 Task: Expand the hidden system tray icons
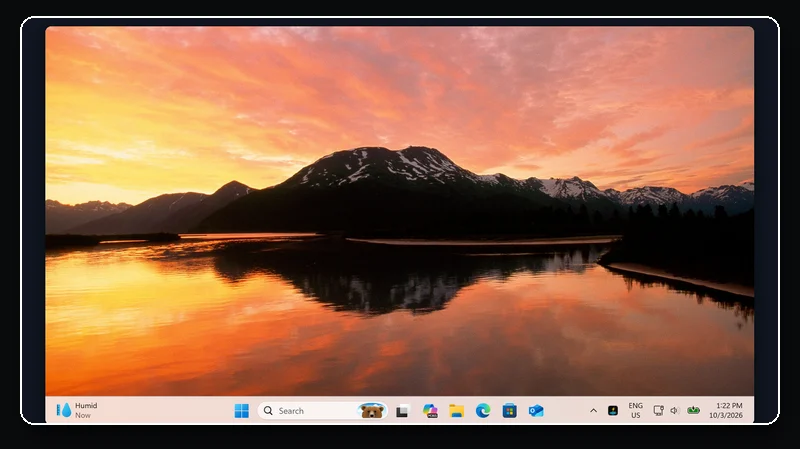(593, 411)
